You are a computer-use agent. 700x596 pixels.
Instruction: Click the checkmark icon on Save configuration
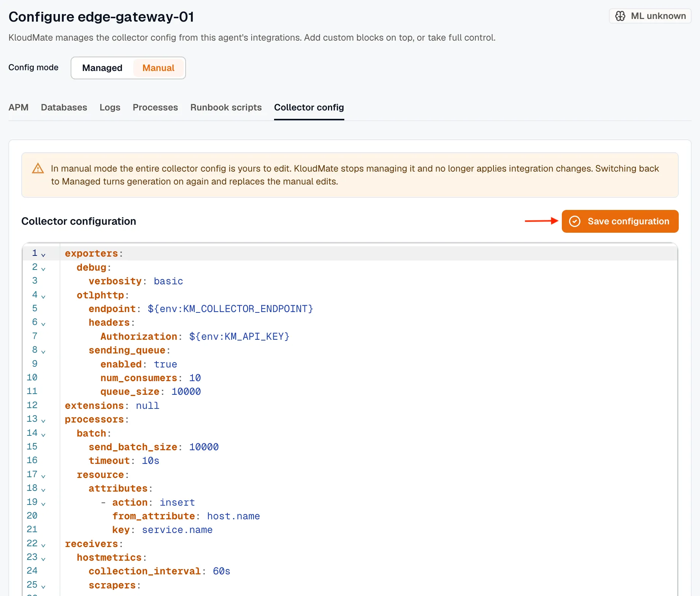tap(575, 221)
